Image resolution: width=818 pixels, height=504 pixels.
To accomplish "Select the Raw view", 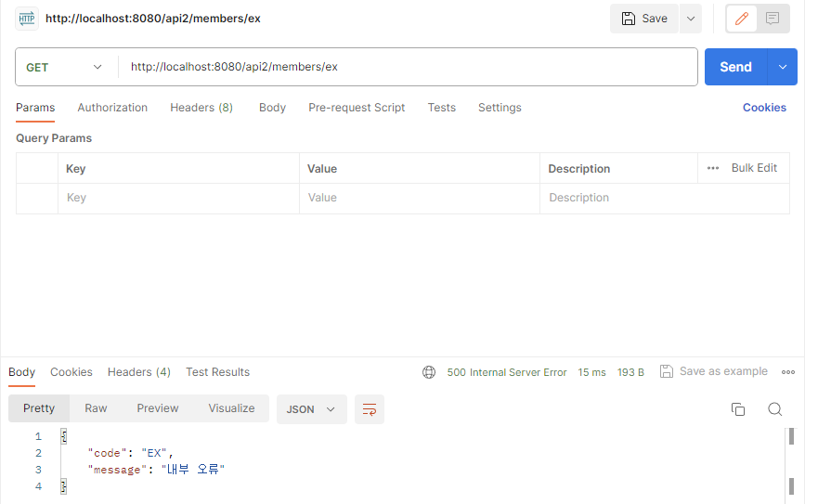I will click(x=96, y=408).
